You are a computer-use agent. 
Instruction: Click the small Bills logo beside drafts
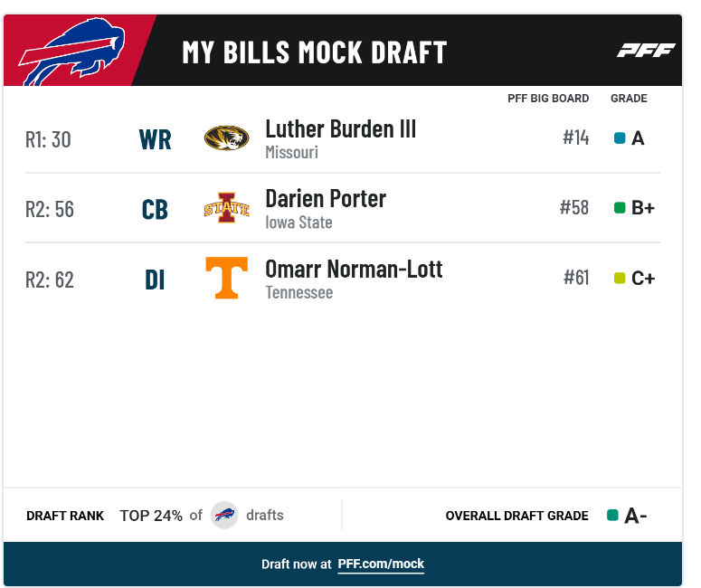coord(224,515)
